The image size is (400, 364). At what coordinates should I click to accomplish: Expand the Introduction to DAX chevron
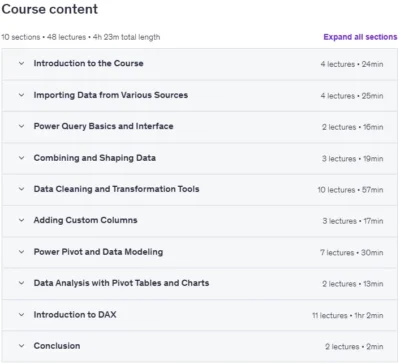point(21,315)
